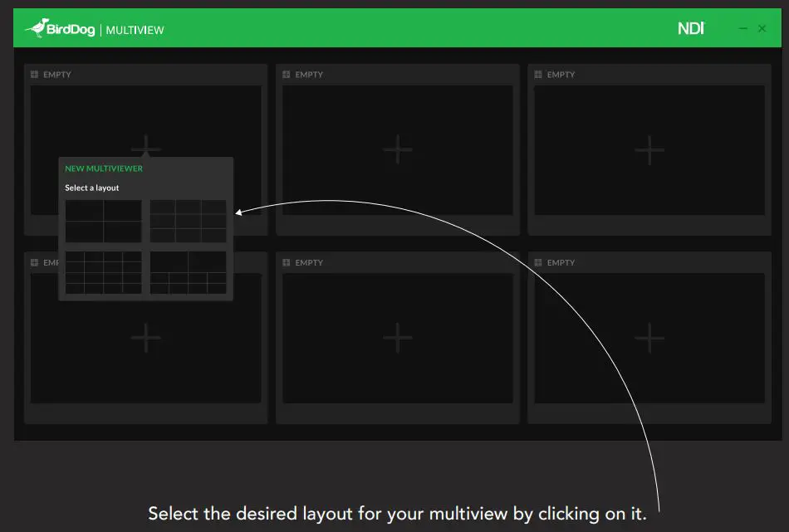Click the plus icon in the top-middle empty panel
This screenshot has height=532, width=789.
[x=397, y=149]
